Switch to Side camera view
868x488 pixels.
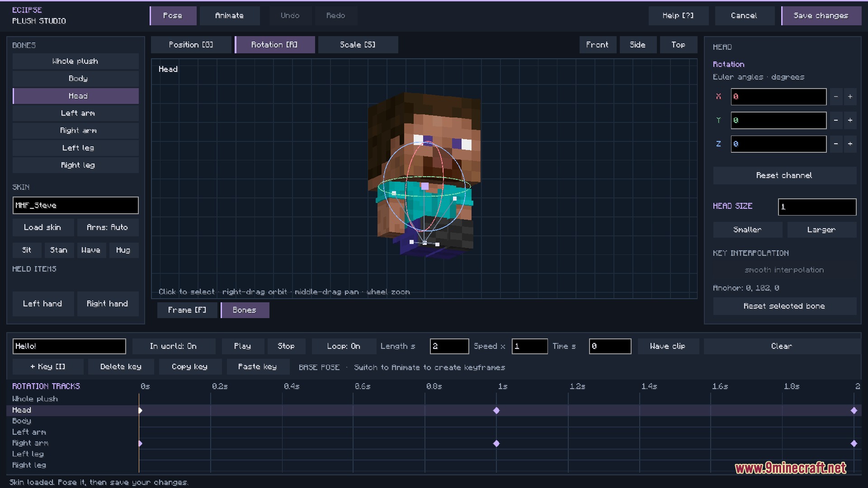(x=638, y=45)
